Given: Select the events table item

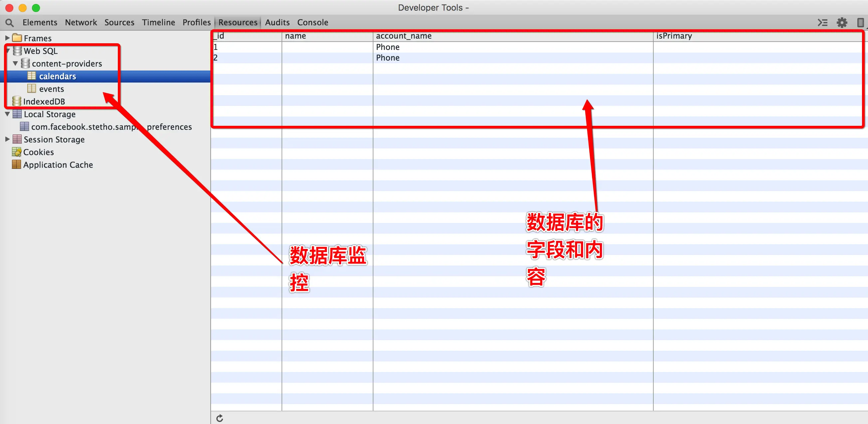Looking at the screenshot, I should (51, 89).
